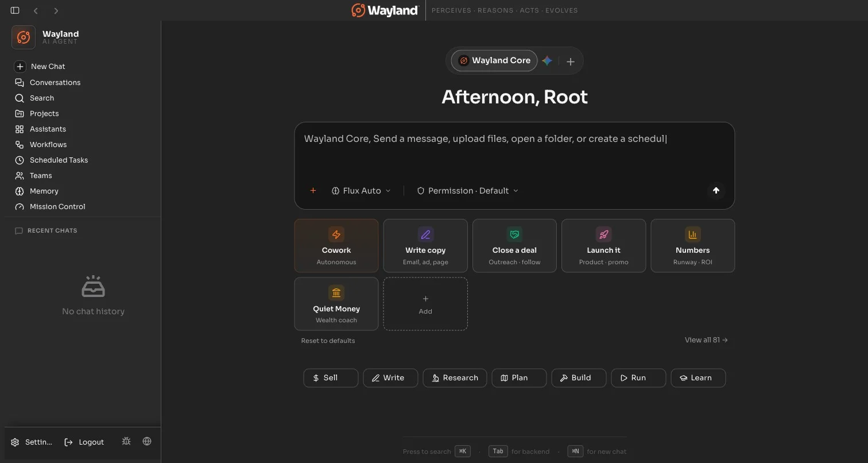Screen dimensions: 868x463
Task: Click the Afternoon, Root greeting
Action: click(x=514, y=97)
